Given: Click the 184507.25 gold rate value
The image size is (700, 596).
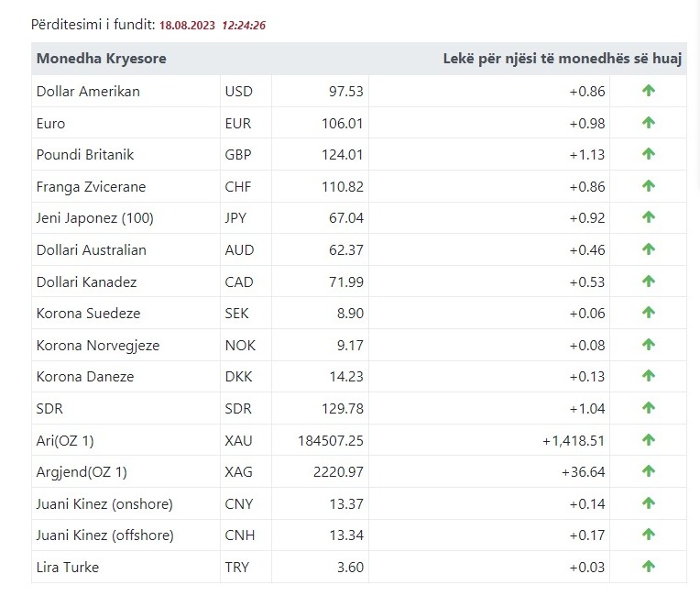Looking at the screenshot, I should (x=331, y=440).
